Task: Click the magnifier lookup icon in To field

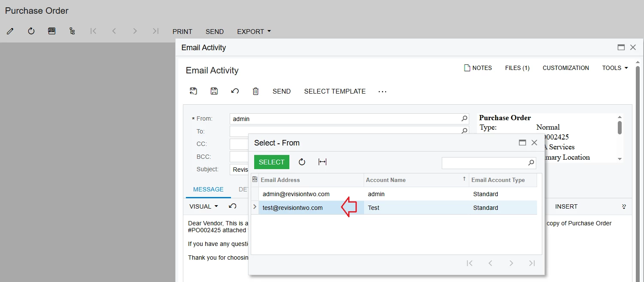Action: [x=464, y=131]
